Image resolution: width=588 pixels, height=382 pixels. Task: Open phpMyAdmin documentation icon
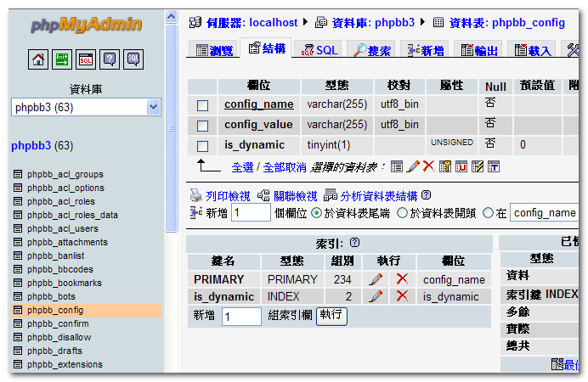click(110, 59)
